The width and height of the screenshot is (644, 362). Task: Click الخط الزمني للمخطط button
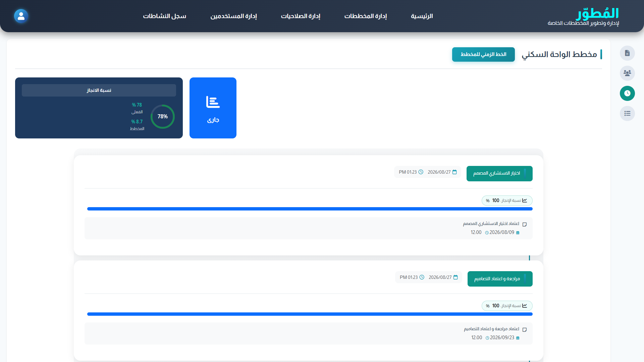coord(483,54)
